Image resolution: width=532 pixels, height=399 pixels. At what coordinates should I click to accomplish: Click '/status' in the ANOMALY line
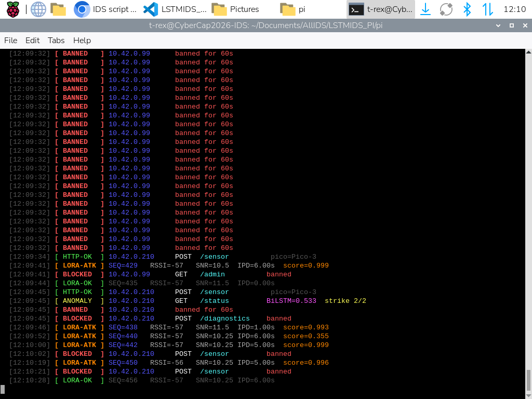tap(214, 301)
